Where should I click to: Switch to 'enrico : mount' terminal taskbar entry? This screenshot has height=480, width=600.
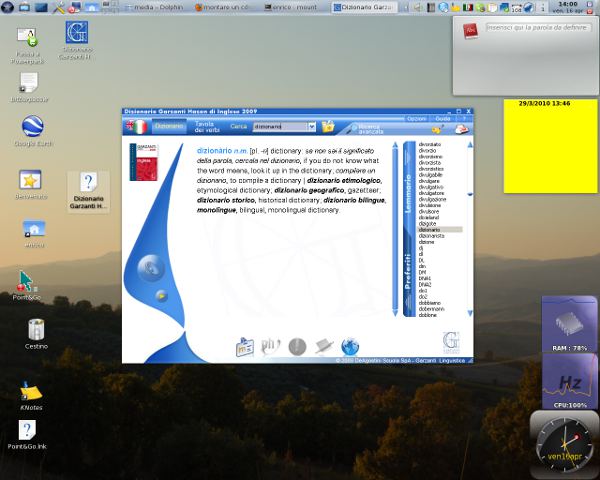291,7
